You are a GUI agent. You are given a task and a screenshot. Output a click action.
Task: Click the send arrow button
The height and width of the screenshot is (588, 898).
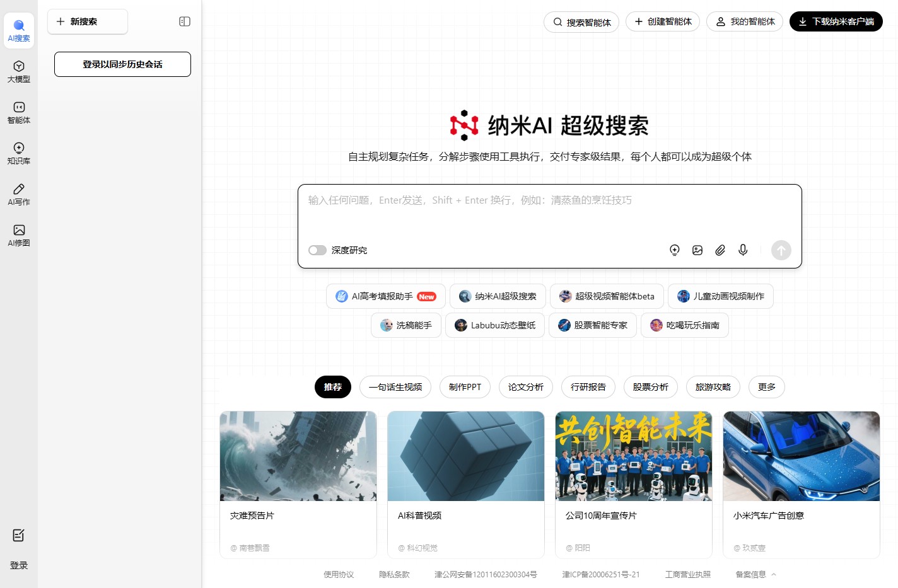tap(781, 250)
